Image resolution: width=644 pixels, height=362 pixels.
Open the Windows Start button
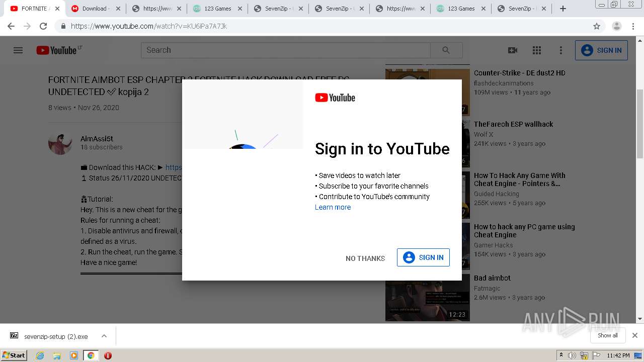point(14,355)
